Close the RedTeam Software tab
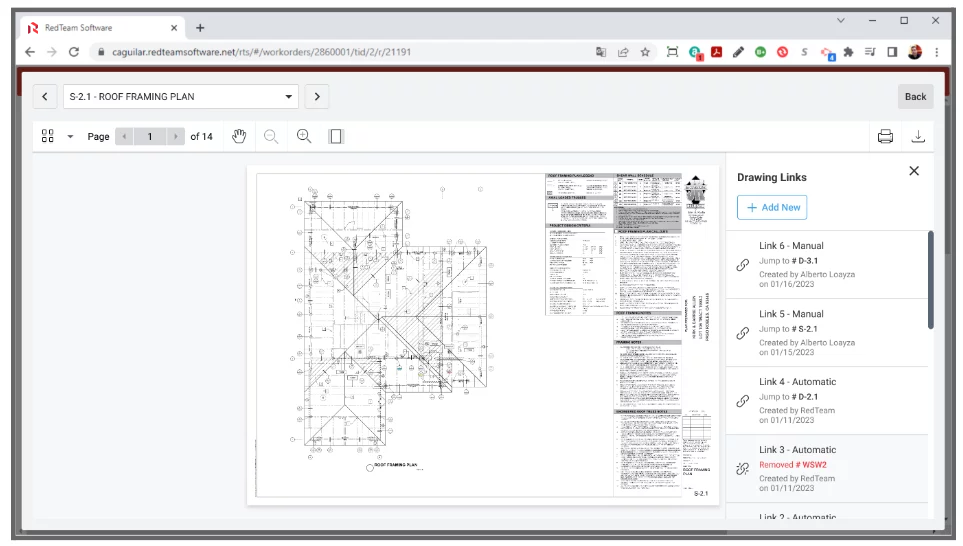This screenshot has height=546, width=963. pyautogui.click(x=174, y=28)
